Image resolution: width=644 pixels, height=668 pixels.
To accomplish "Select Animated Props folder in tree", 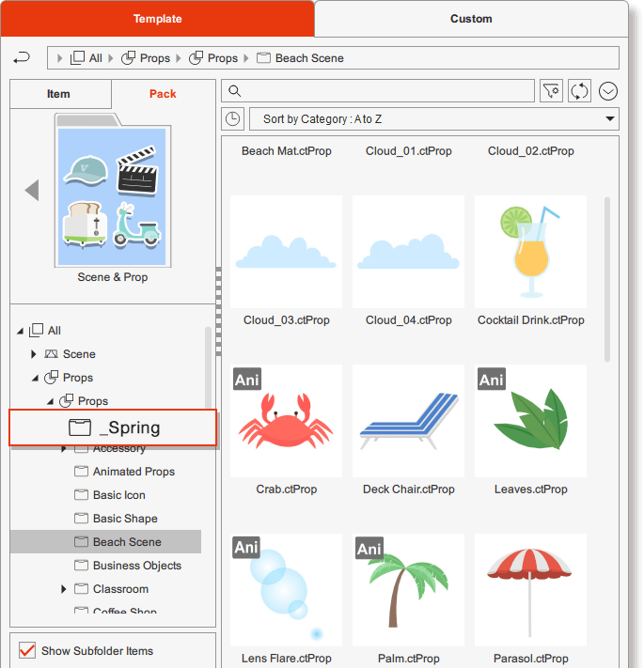I will pyautogui.click(x=133, y=472).
